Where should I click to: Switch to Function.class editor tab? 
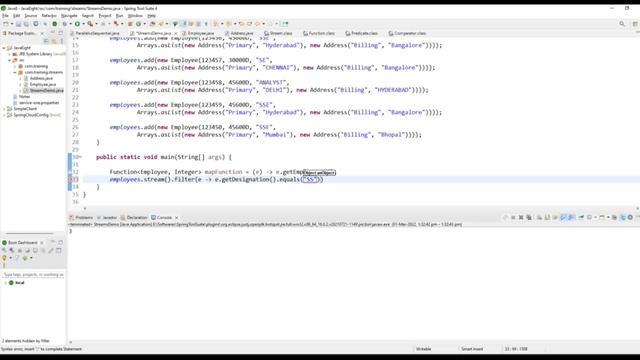pyautogui.click(x=321, y=33)
